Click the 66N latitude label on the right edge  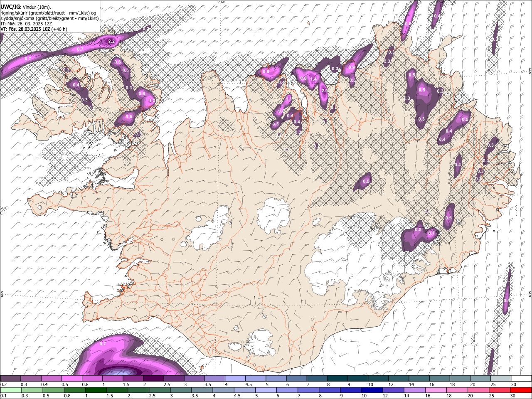coord(530,71)
